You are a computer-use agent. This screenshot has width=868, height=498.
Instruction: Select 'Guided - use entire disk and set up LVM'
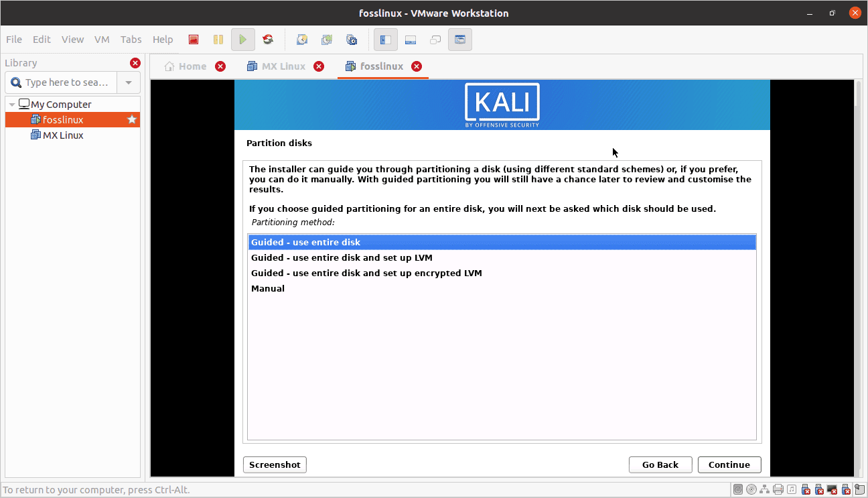[502, 257]
